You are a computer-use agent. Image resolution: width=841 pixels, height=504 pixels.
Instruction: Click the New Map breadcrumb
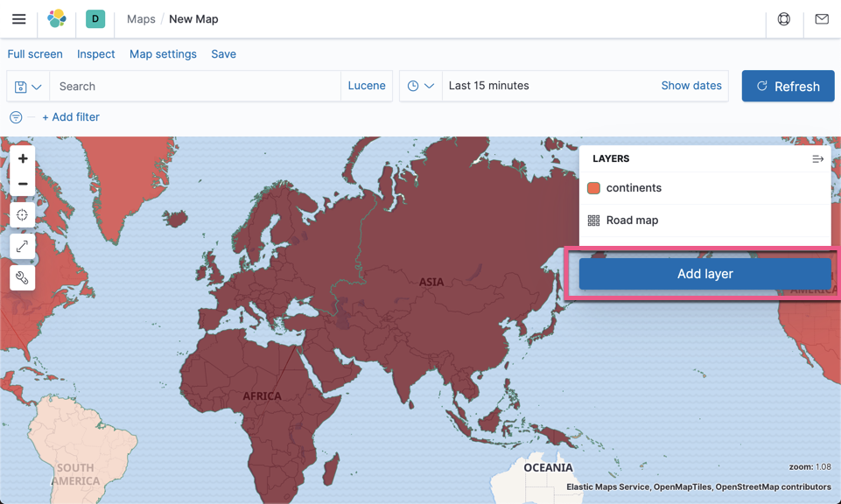pyautogui.click(x=193, y=19)
